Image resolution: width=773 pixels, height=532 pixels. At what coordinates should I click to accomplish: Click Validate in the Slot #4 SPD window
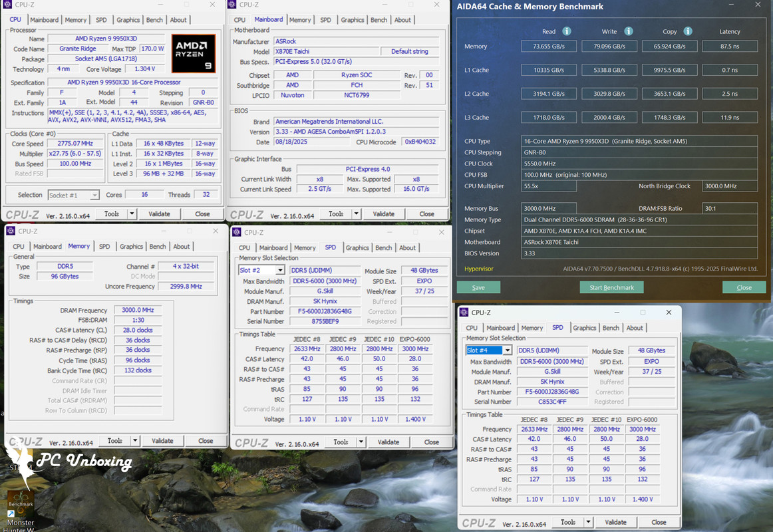point(616,522)
